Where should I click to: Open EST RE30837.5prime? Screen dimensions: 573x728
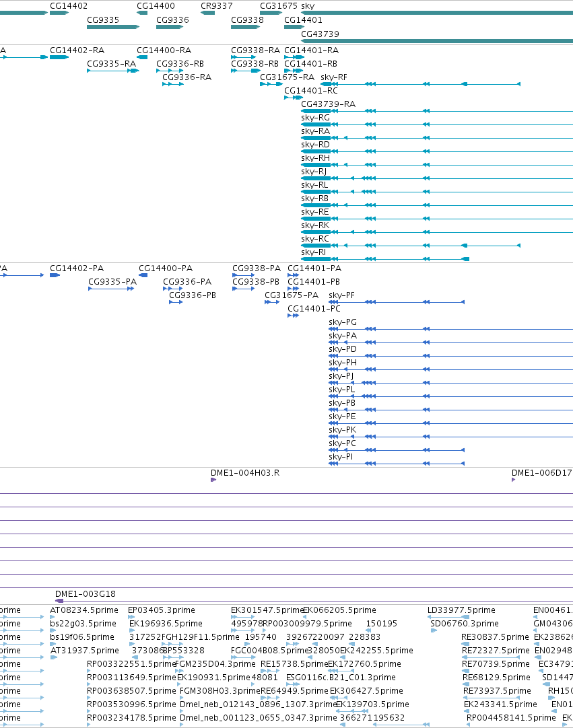point(495,637)
